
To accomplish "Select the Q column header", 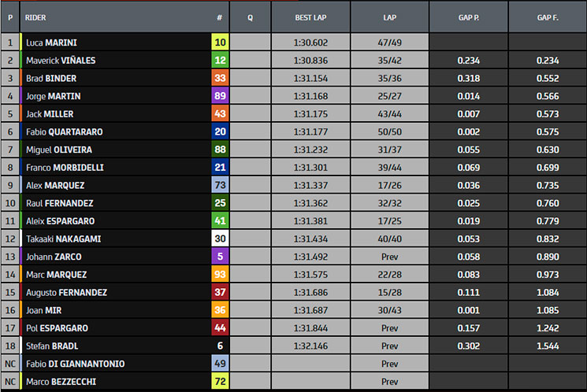I will point(250,17).
